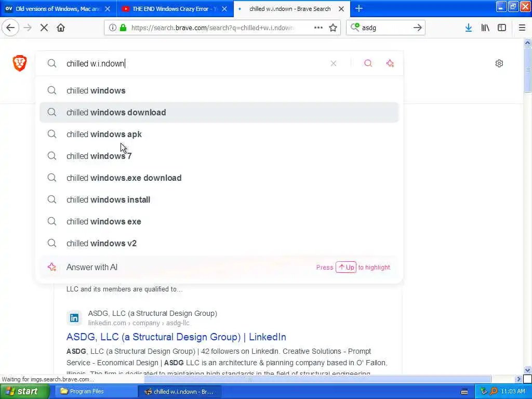Click the Firefox URL address field
The image size is (532, 399).
point(212,28)
